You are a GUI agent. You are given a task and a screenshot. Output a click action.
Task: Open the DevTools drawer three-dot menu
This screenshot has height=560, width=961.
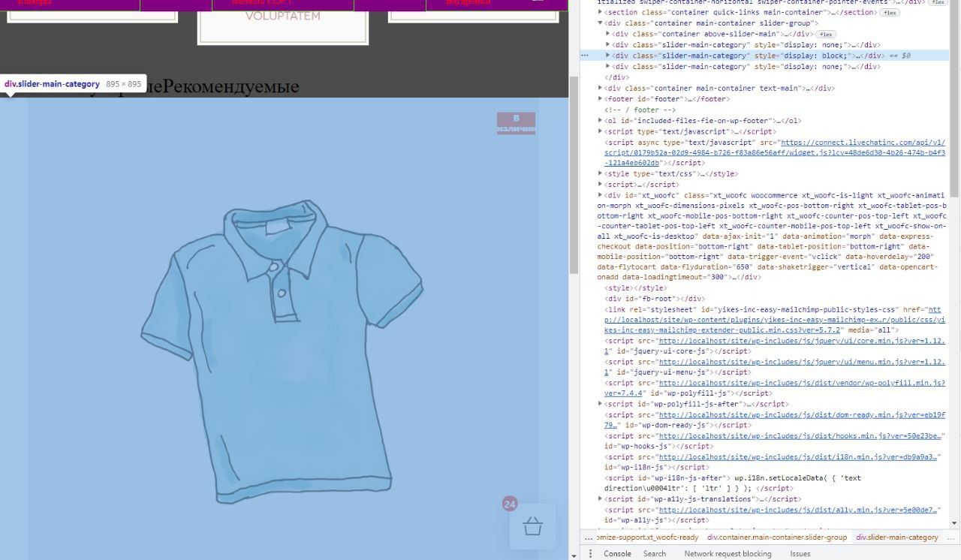[590, 553]
